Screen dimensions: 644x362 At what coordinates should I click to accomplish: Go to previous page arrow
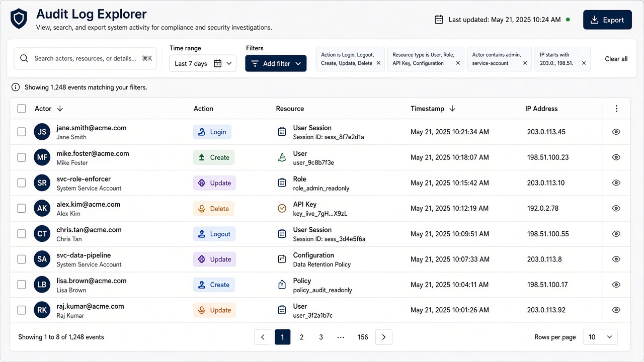pos(263,337)
